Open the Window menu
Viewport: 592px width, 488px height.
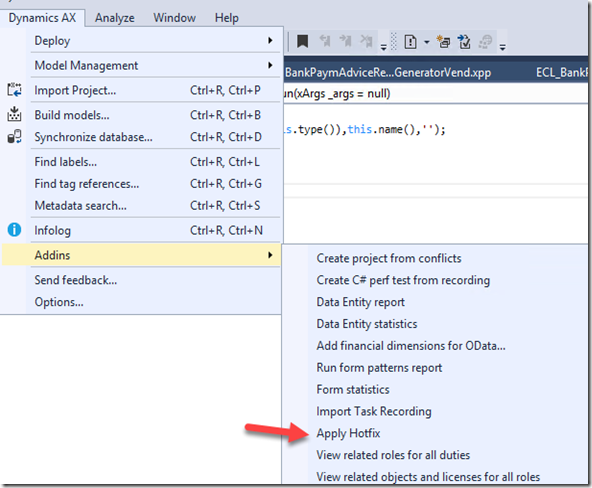174,18
